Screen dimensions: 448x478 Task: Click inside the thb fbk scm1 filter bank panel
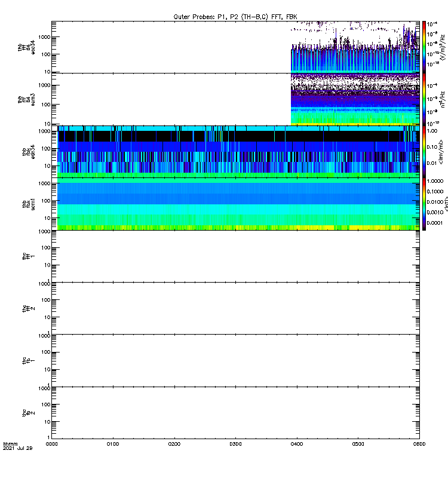pyautogui.click(x=238, y=204)
